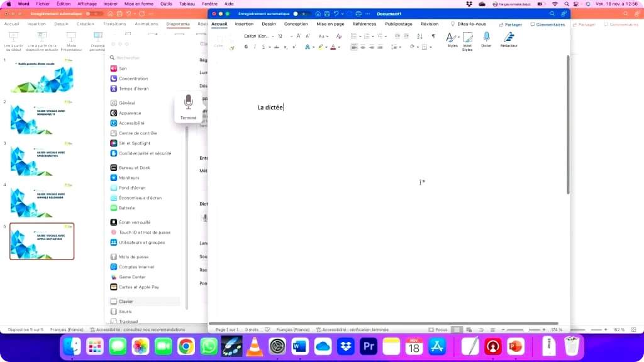
Task: Apply subscript formatting
Action: [x=286, y=47]
